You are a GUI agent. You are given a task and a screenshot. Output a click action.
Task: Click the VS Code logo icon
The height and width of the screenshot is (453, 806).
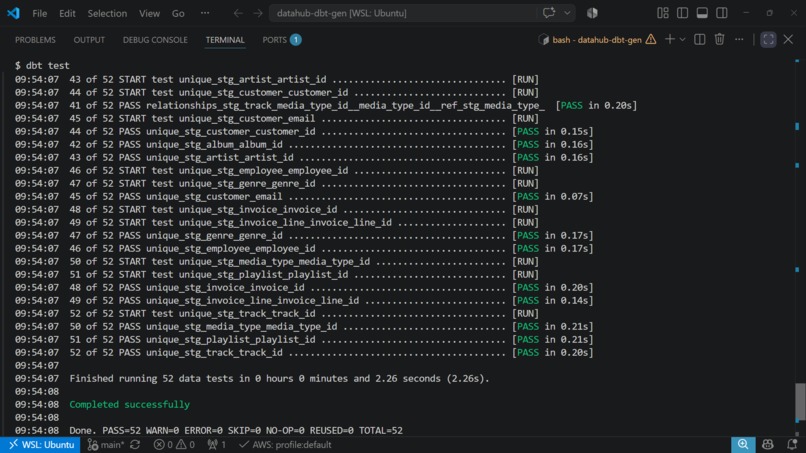pos(13,13)
